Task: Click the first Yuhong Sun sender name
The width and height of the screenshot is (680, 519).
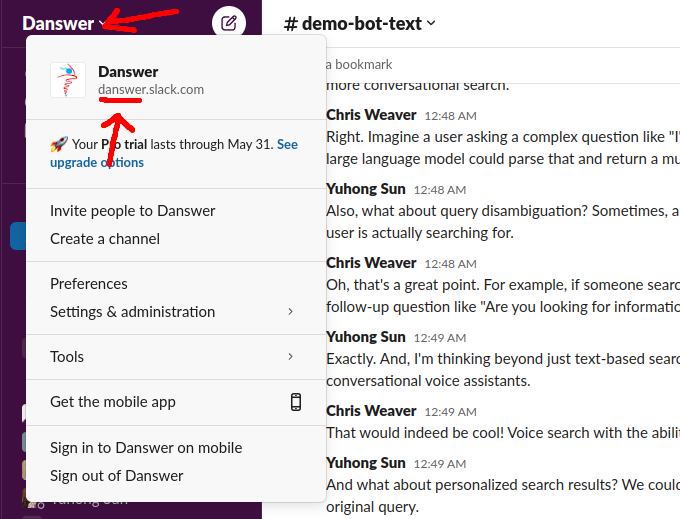Action: coord(366,189)
